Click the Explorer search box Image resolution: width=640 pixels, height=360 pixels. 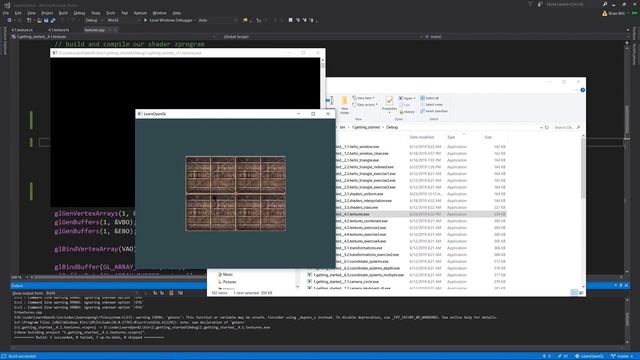[x=567, y=127]
